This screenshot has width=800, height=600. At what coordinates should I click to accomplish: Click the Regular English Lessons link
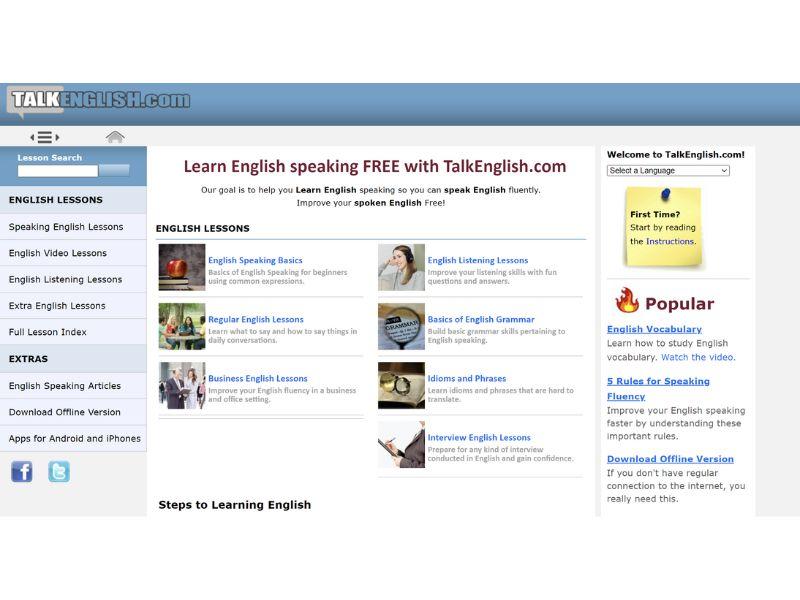(x=256, y=319)
